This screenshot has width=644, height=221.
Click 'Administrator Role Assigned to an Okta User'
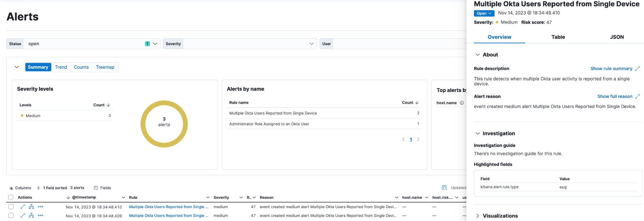pos(269,124)
